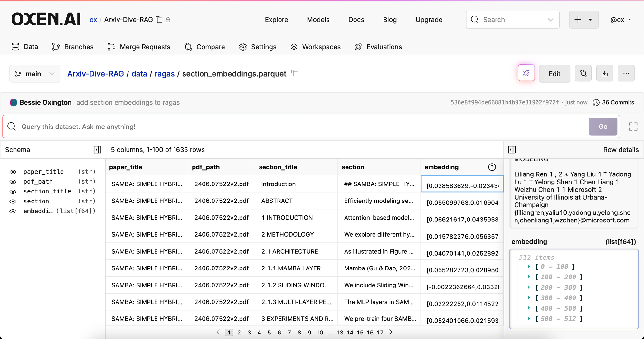Expand embedding items 200 – 300

pyautogui.click(x=529, y=287)
